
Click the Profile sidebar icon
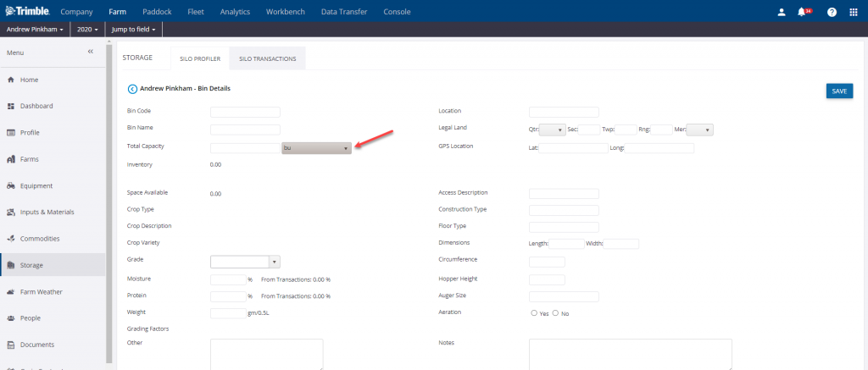coord(10,133)
